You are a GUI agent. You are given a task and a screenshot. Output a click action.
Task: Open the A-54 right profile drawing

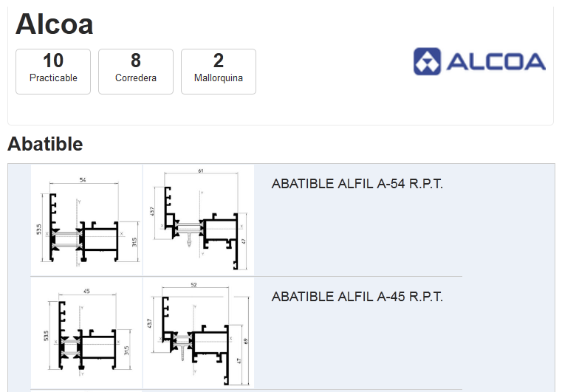tap(199, 220)
